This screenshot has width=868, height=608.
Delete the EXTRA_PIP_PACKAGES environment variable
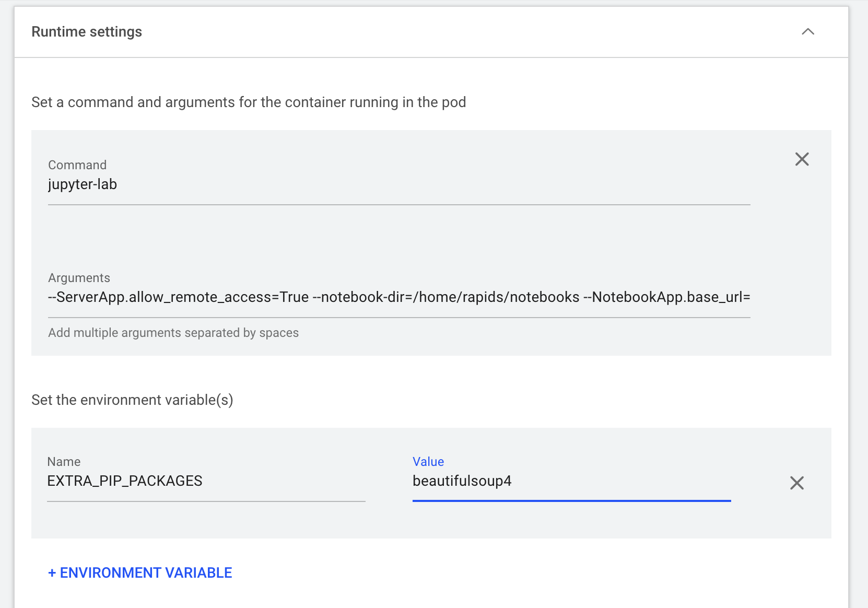tap(796, 483)
